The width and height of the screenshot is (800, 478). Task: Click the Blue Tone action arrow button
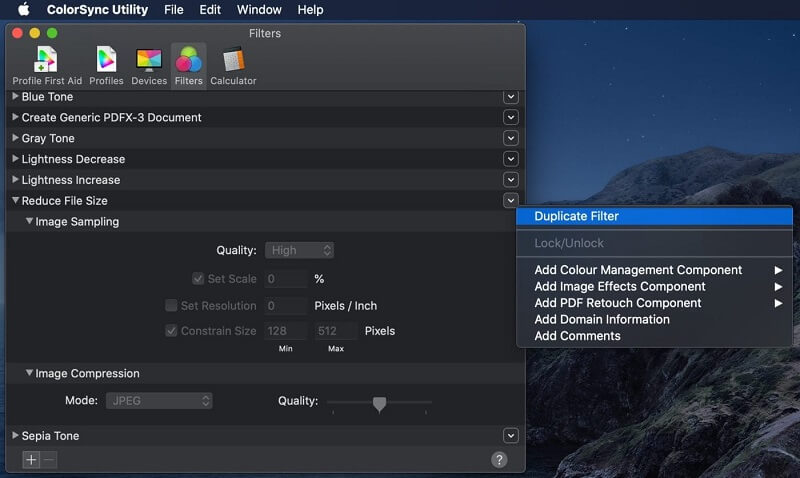point(510,97)
